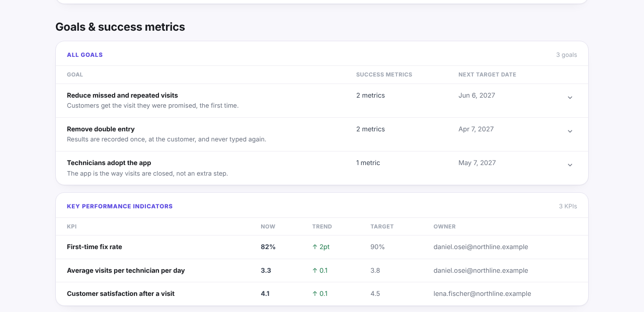Click the 3.3 current value
644x312 pixels.
266,270
